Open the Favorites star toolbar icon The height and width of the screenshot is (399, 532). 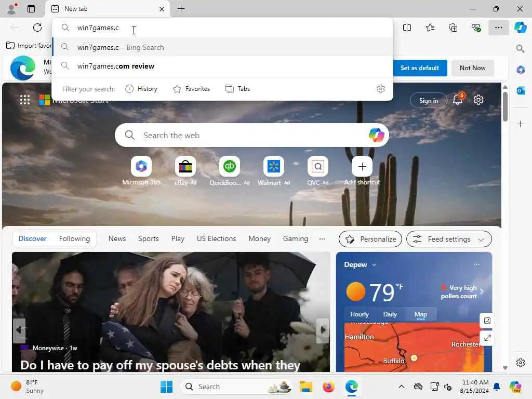430,28
